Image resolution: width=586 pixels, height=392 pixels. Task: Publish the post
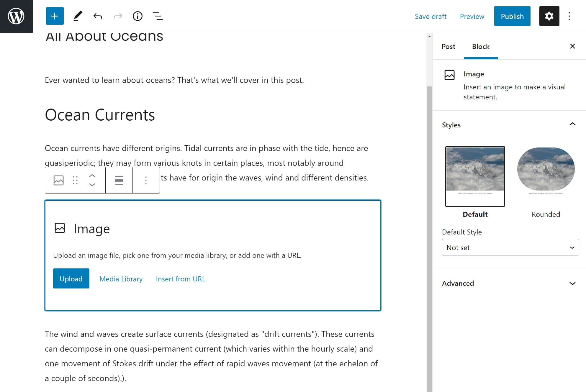512,16
